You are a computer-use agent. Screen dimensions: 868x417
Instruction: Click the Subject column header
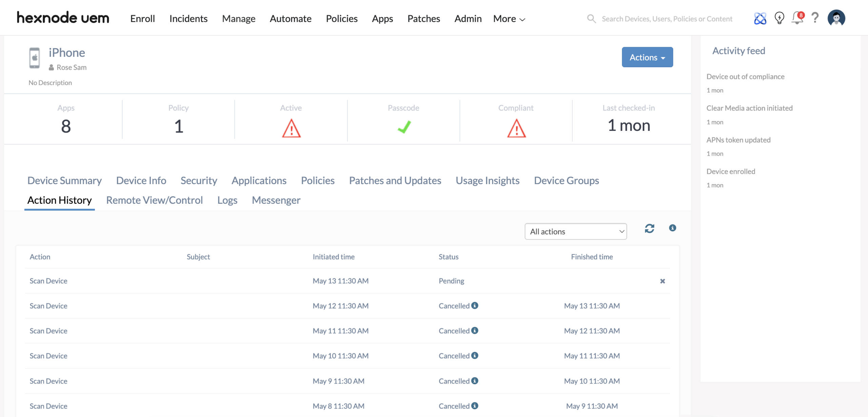[198, 257]
